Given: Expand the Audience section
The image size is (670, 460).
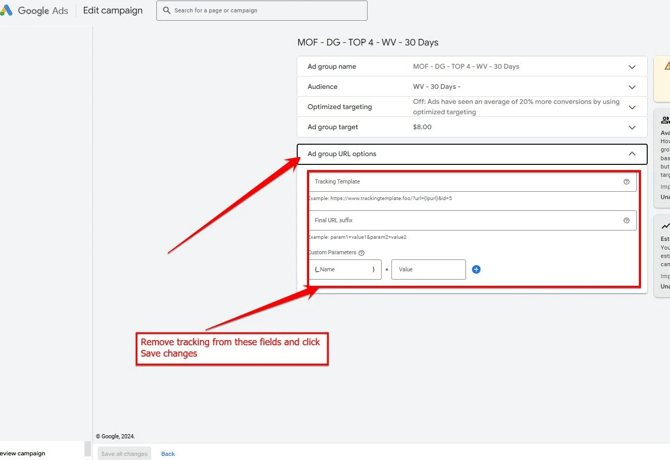Looking at the screenshot, I should pos(631,87).
